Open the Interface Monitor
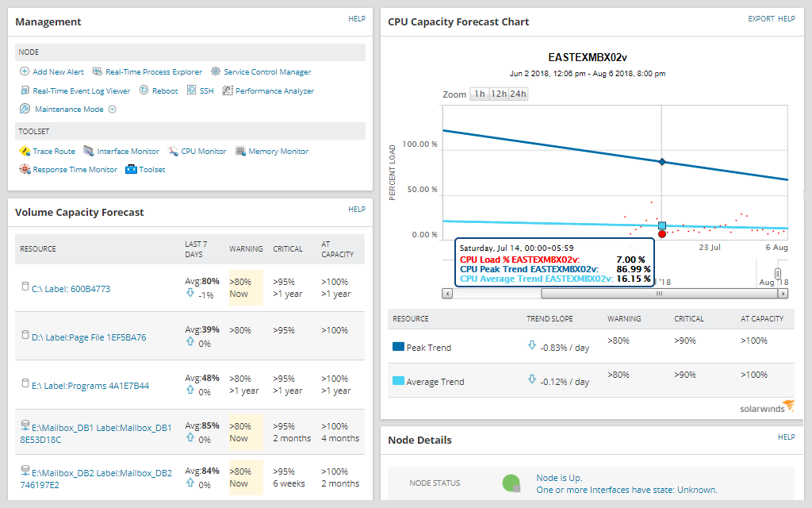This screenshot has height=508, width=812. [x=128, y=151]
